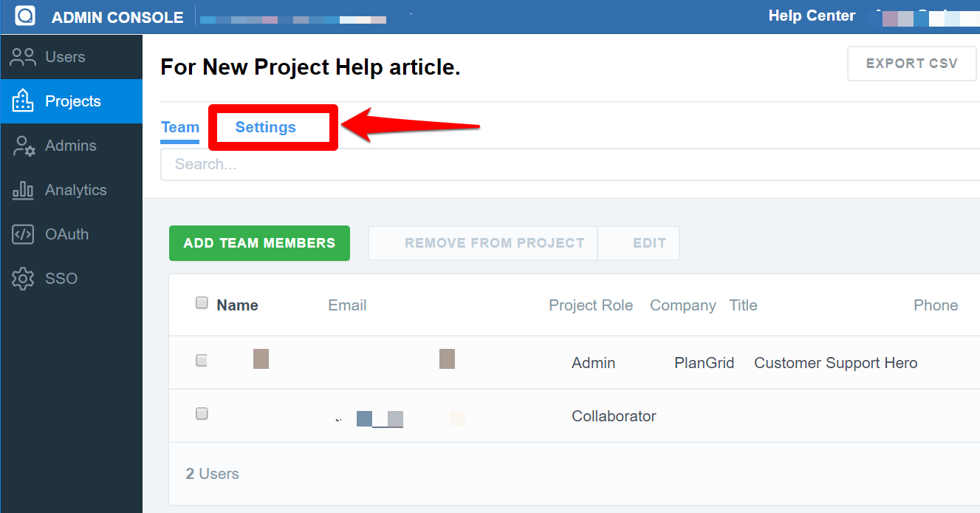The width and height of the screenshot is (980, 513).
Task: Click the Collaborator role cell
Action: (614, 416)
